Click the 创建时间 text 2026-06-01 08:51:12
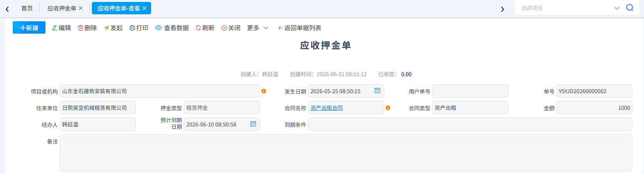 tap(342, 74)
